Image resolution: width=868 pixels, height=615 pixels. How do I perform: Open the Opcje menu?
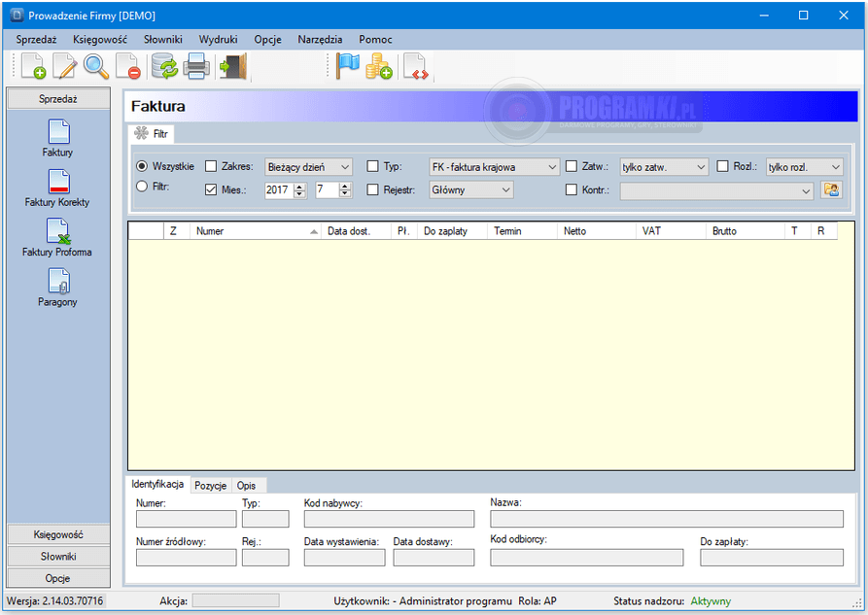[267, 39]
